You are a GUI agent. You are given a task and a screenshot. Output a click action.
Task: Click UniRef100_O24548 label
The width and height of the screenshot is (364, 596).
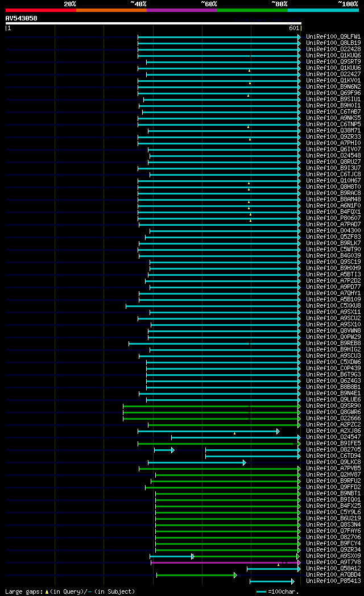[x=333, y=156]
